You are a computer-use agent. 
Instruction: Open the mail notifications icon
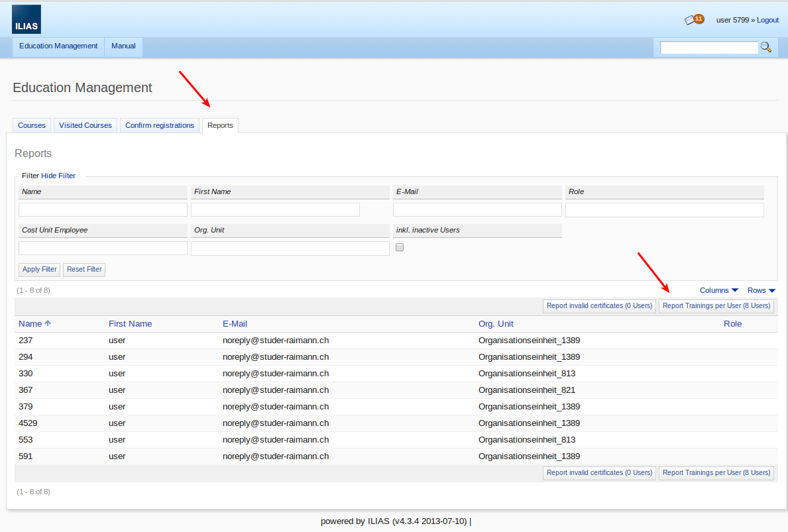[x=694, y=20]
